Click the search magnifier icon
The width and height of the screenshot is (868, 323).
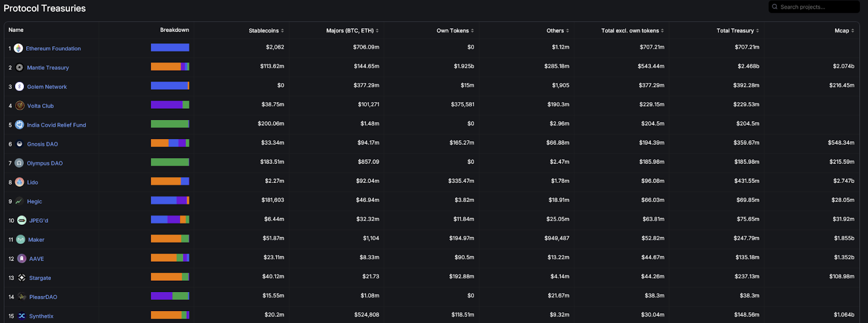coord(775,7)
